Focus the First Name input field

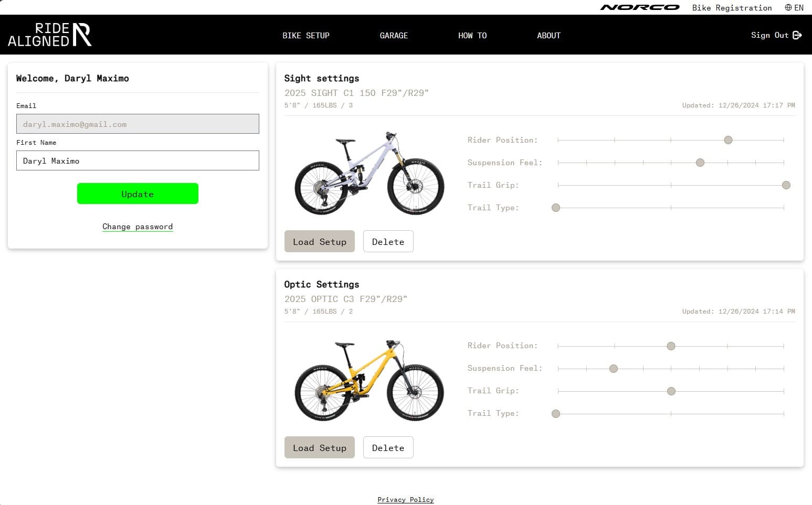coord(138,160)
